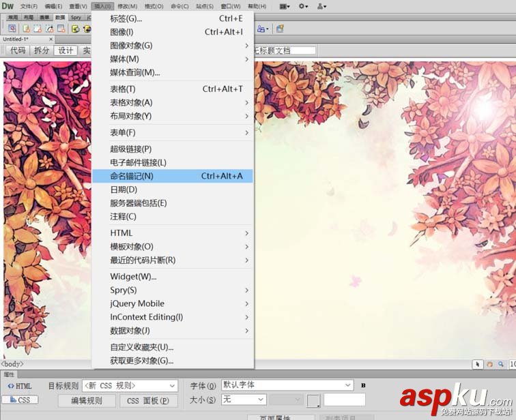Switch to the Spry insert tab

click(x=76, y=18)
